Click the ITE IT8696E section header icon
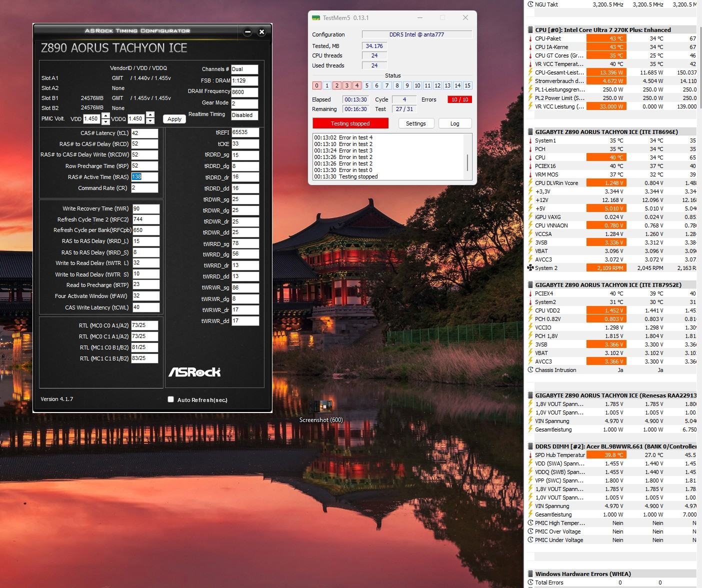Image resolution: width=702 pixels, height=588 pixels. (530, 132)
